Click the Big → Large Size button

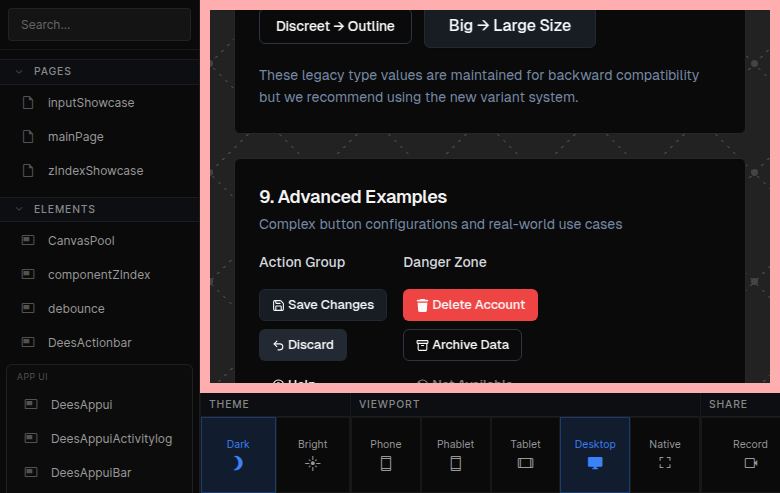click(509, 26)
